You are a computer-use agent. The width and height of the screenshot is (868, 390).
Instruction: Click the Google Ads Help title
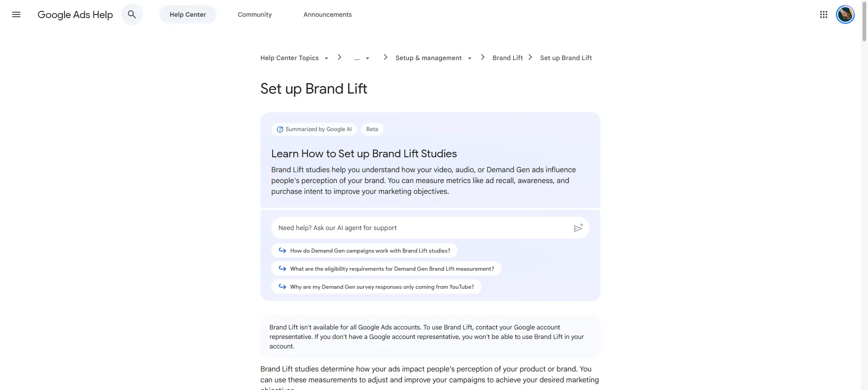[75, 14]
